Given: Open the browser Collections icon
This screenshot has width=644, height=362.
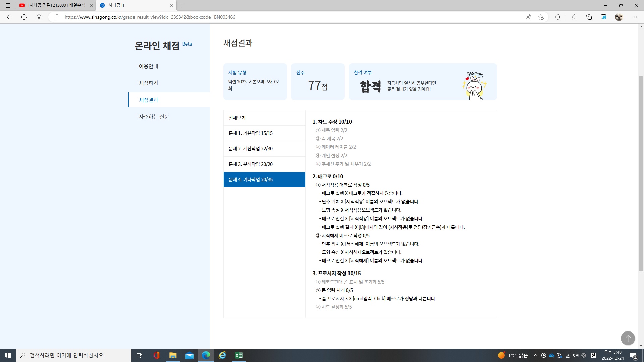Looking at the screenshot, I should [589, 17].
